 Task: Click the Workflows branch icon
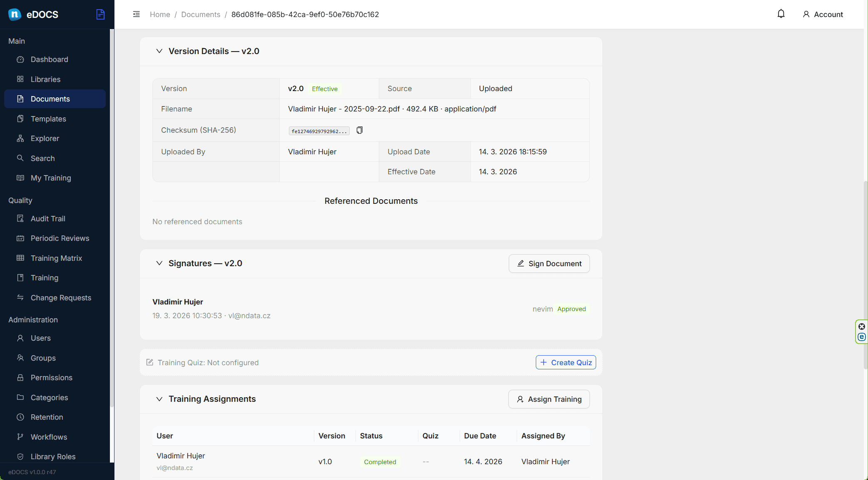20,437
